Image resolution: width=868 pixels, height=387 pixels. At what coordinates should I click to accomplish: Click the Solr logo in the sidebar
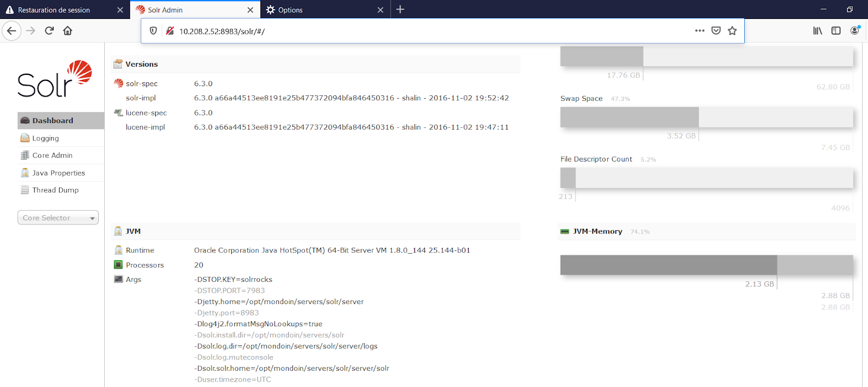[54, 79]
